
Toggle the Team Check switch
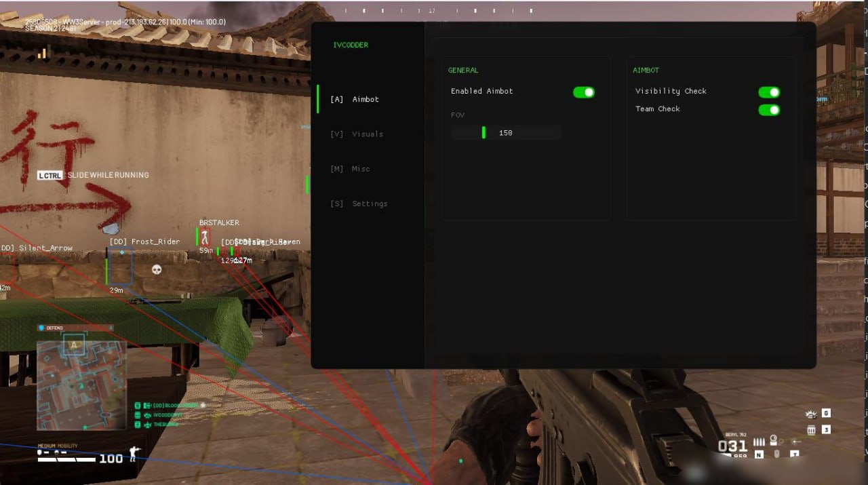(x=768, y=110)
